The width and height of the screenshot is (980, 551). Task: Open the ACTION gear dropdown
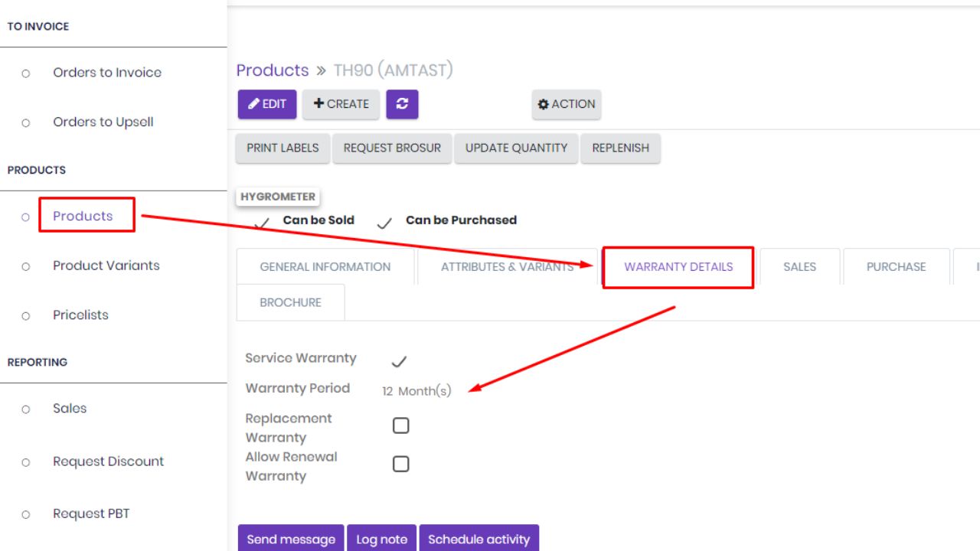[x=567, y=104]
